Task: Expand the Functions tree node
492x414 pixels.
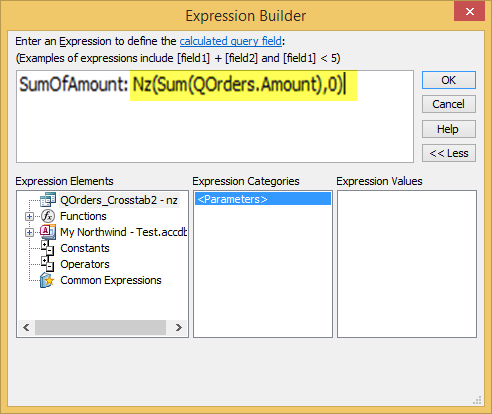Action: (x=29, y=216)
